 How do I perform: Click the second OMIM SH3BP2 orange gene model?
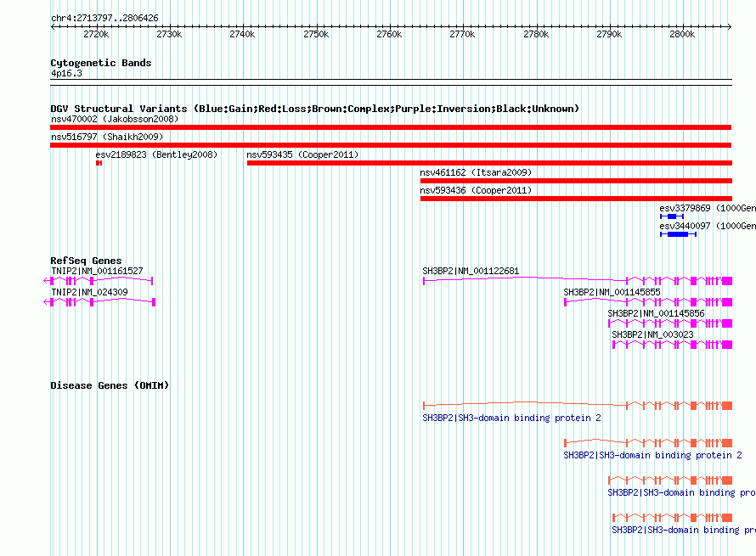click(x=648, y=443)
